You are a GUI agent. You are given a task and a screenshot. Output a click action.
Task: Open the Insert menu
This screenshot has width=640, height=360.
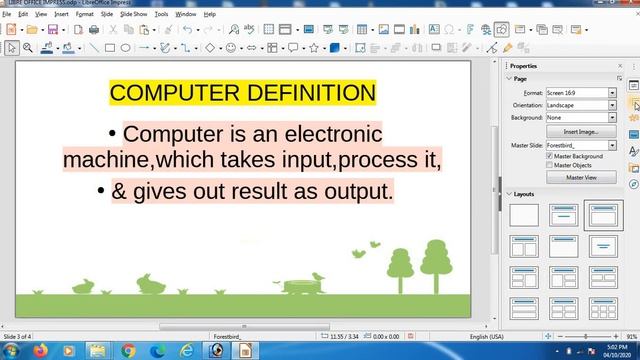tap(61, 14)
